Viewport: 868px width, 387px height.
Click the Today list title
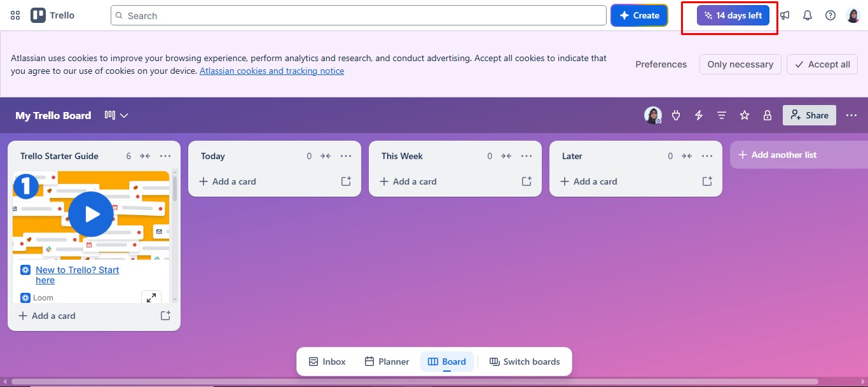click(213, 156)
